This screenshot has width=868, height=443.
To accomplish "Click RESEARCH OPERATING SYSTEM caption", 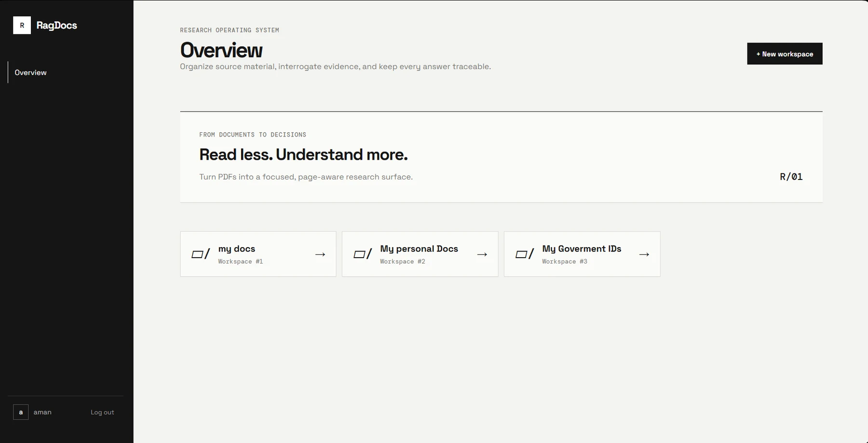I will [230, 30].
